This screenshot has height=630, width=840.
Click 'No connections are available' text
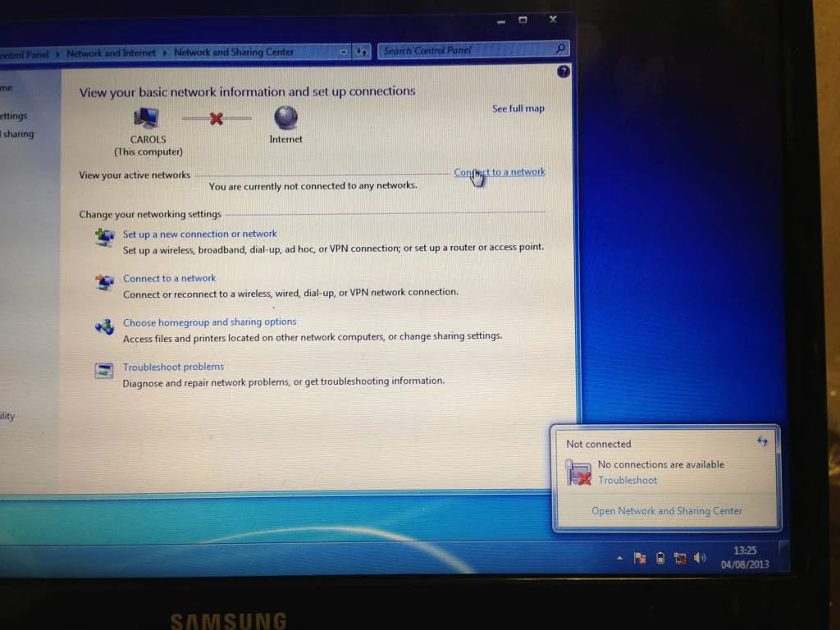pyautogui.click(x=661, y=464)
